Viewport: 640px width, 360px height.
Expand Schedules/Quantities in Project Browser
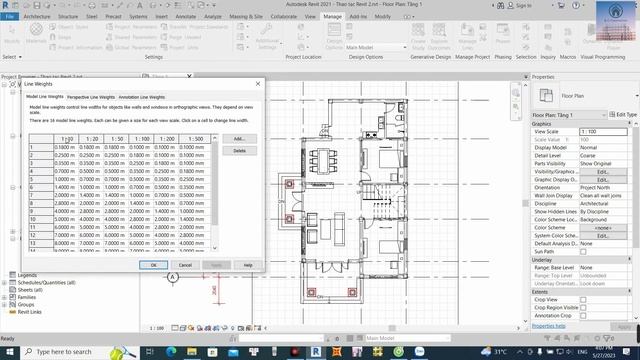(x=4, y=282)
